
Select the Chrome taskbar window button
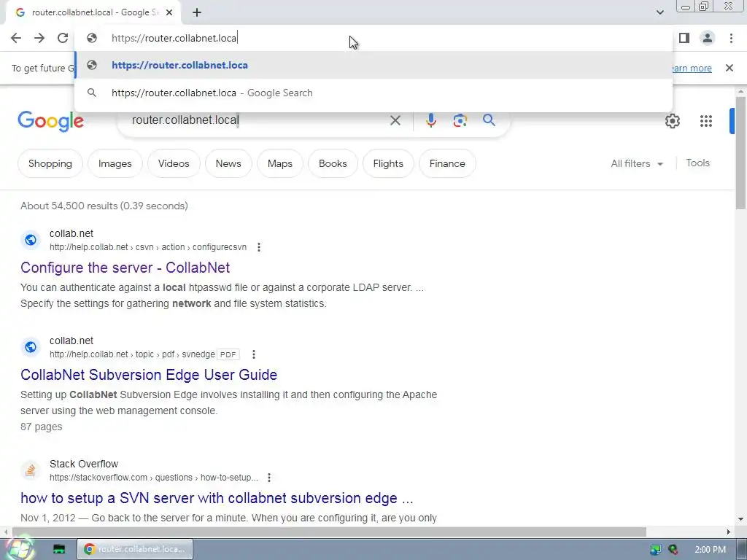(135, 549)
